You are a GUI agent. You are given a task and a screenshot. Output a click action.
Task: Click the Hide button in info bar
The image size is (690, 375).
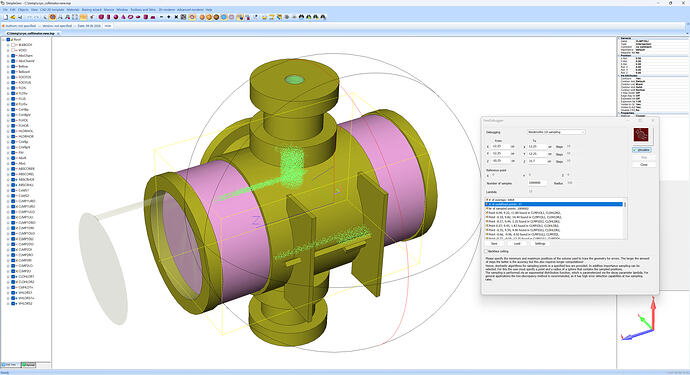[108, 26]
